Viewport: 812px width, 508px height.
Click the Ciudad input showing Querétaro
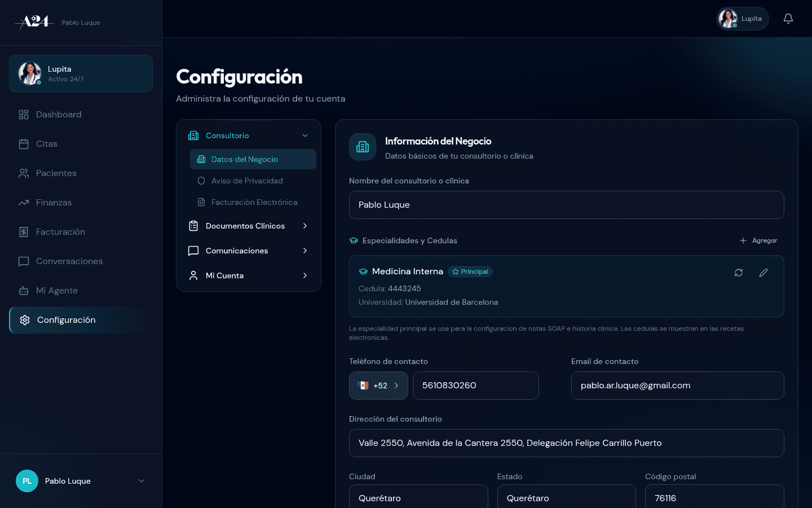tap(418, 498)
